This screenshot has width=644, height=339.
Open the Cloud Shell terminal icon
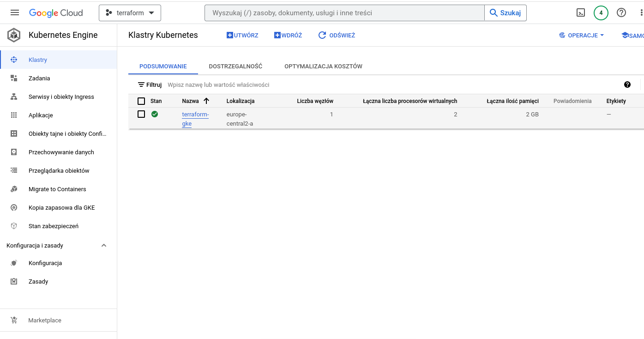click(x=581, y=12)
